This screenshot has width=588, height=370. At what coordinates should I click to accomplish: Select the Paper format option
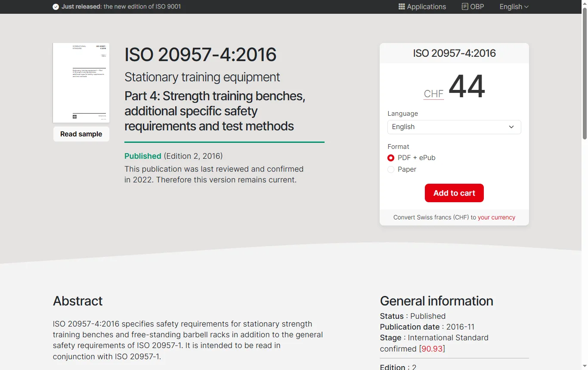pos(391,170)
